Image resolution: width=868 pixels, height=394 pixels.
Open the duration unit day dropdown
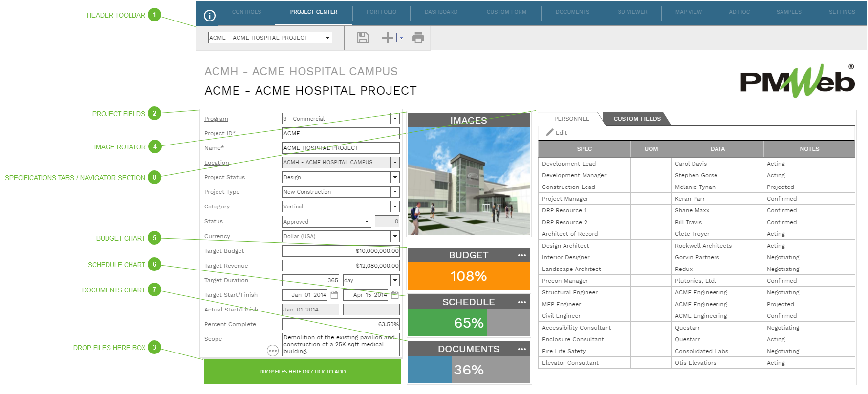click(395, 280)
